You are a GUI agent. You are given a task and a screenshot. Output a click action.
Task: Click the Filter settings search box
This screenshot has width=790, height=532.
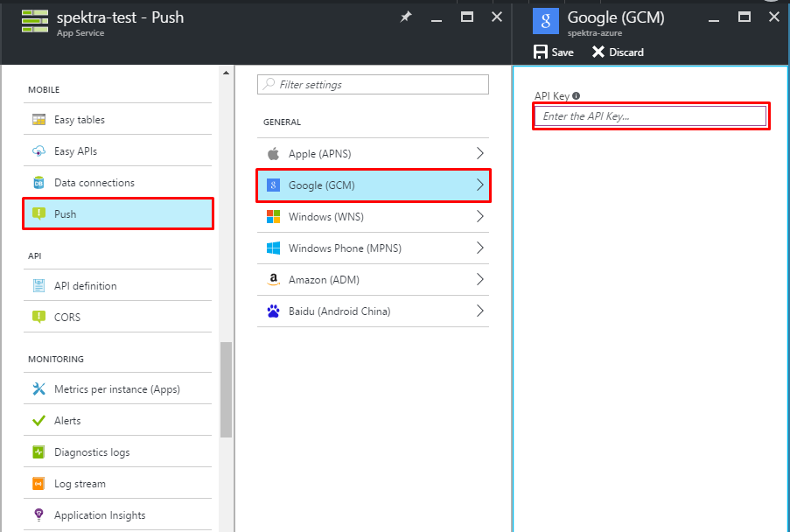[x=373, y=84]
